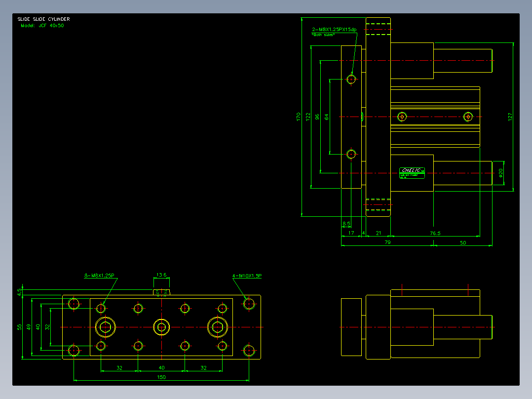Select the ø20 rod diameter dimension
The height and width of the screenshot is (399, 532).
point(501,173)
